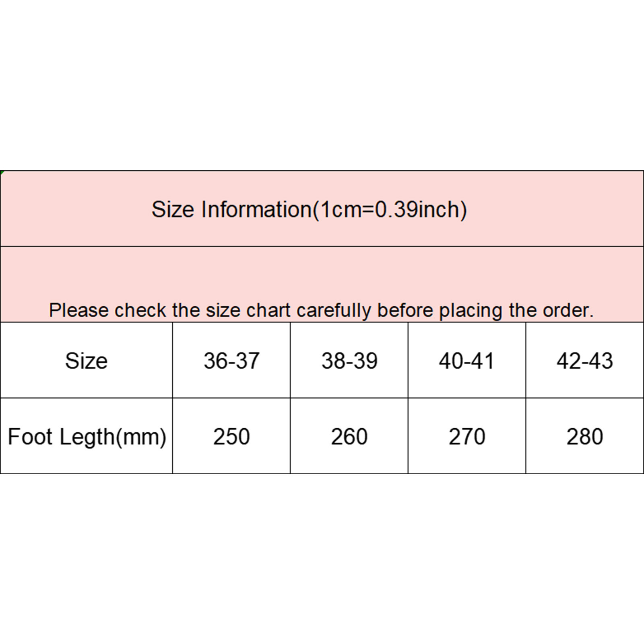644x644 pixels.
Task: Click the word "placing" in the notice
Action: [471, 310]
